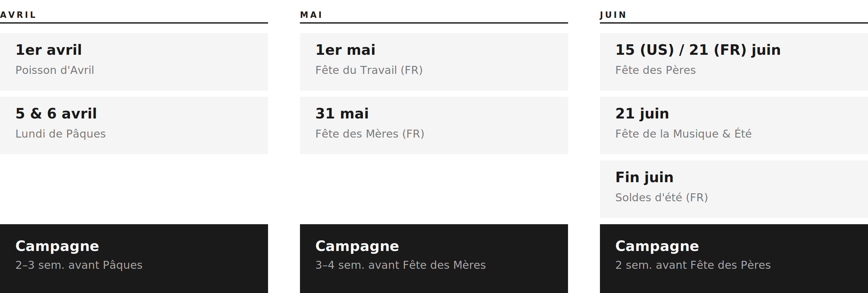The image size is (868, 293).
Task: Click the AVRIL month heading
Action: coord(18,15)
